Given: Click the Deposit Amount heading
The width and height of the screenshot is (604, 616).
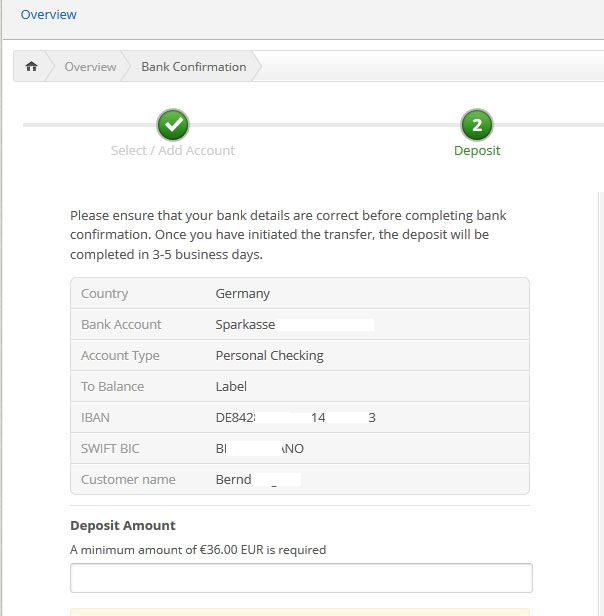Looking at the screenshot, I should pyautogui.click(x=123, y=526).
